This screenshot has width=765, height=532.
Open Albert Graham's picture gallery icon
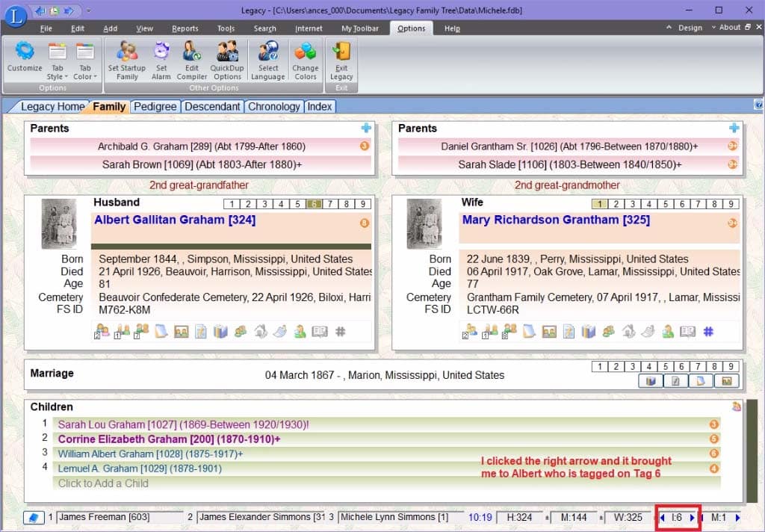pos(181,332)
